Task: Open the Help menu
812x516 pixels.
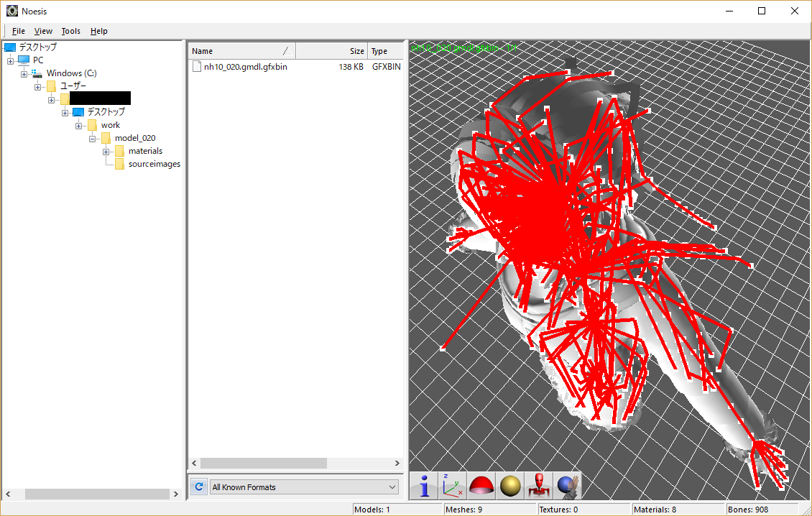Action: point(99,31)
